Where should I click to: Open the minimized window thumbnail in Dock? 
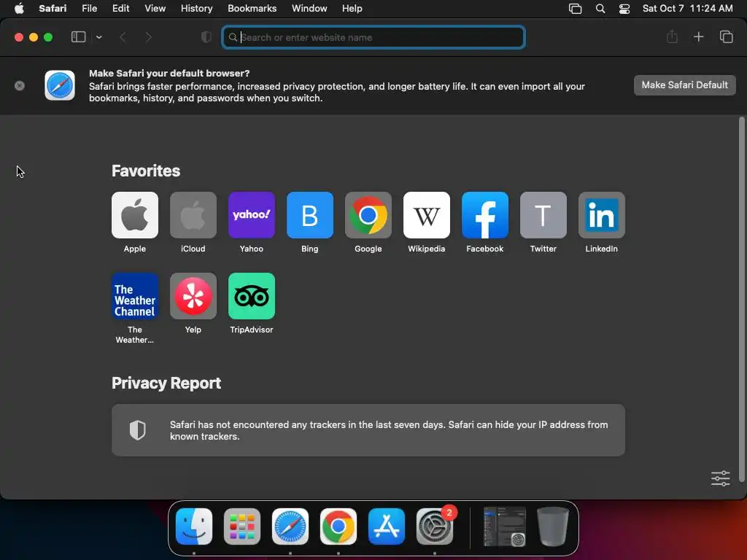coord(505,526)
